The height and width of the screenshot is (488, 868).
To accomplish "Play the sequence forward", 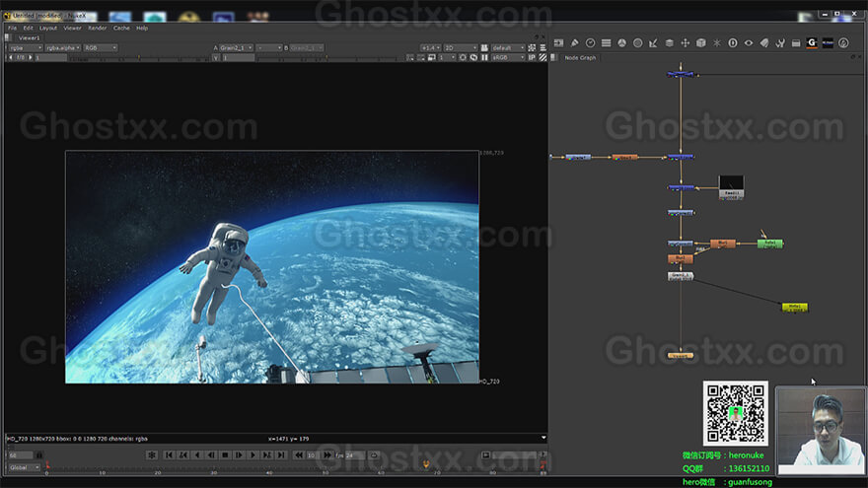I will coord(253,454).
